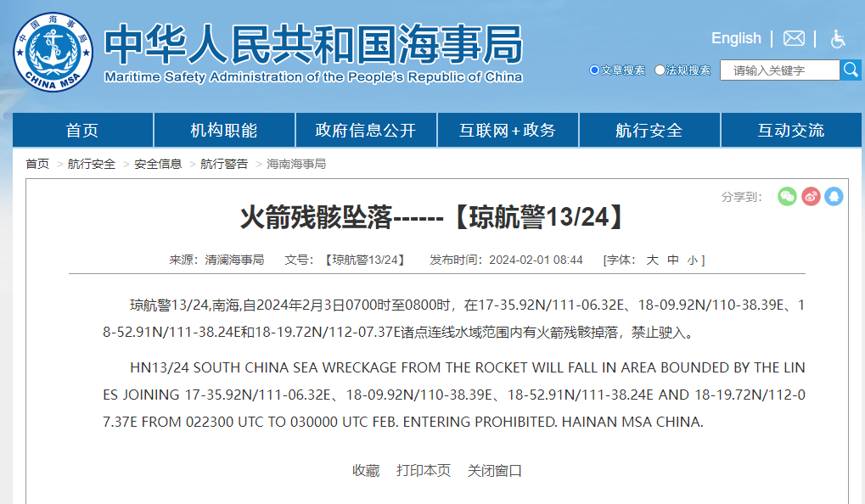Share article via green WeChat icon
This screenshot has width=865, height=504.
788,196
